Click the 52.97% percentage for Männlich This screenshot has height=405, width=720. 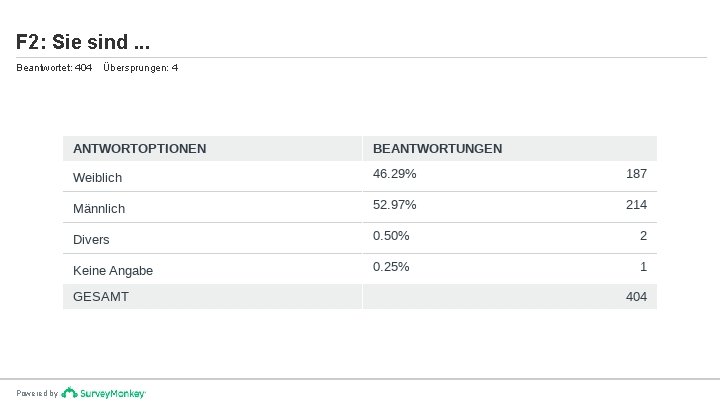395,205
